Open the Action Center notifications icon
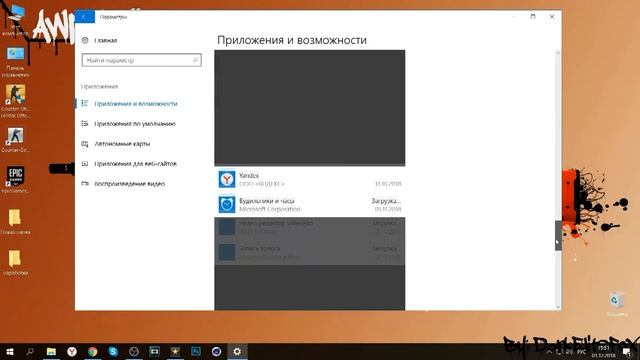 click(x=627, y=352)
